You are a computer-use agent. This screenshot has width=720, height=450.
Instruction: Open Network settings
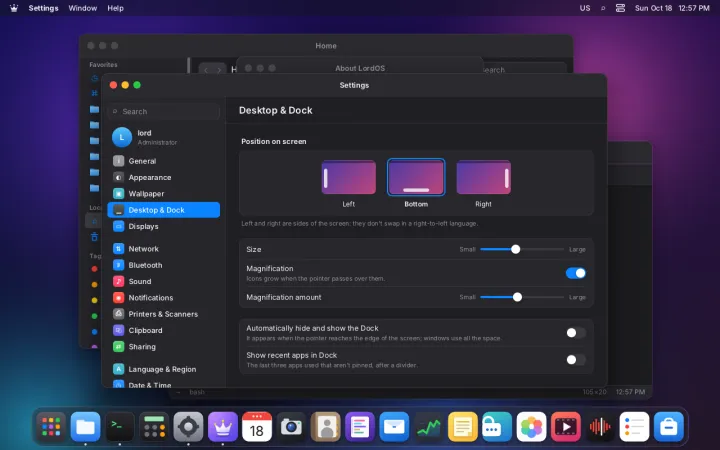(163, 249)
